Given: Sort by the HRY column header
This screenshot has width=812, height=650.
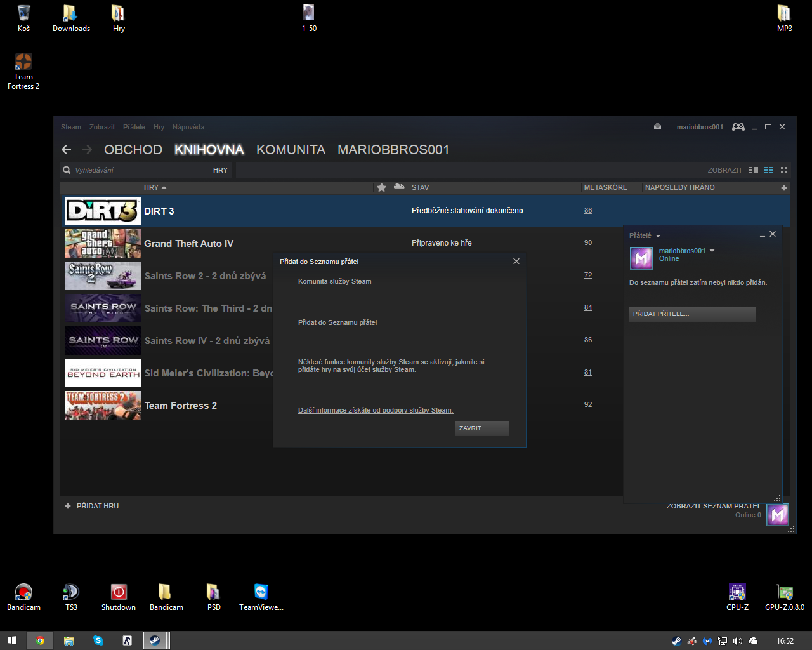Looking at the screenshot, I should 155,187.
